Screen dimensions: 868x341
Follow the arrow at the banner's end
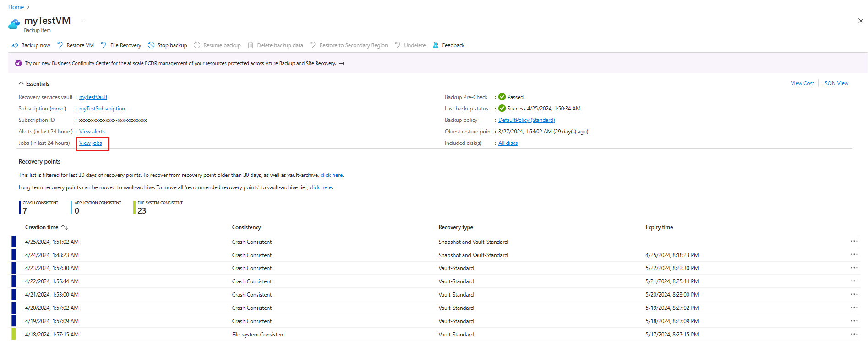tap(342, 63)
